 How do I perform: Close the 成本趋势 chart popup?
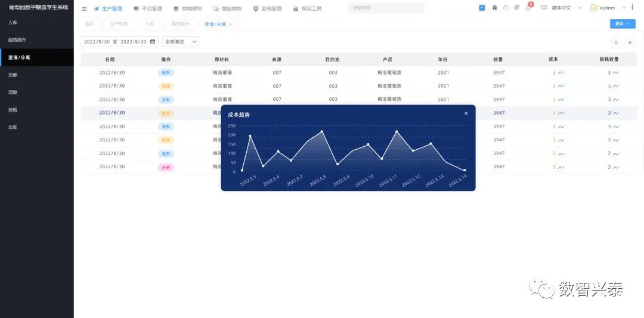coord(466,113)
